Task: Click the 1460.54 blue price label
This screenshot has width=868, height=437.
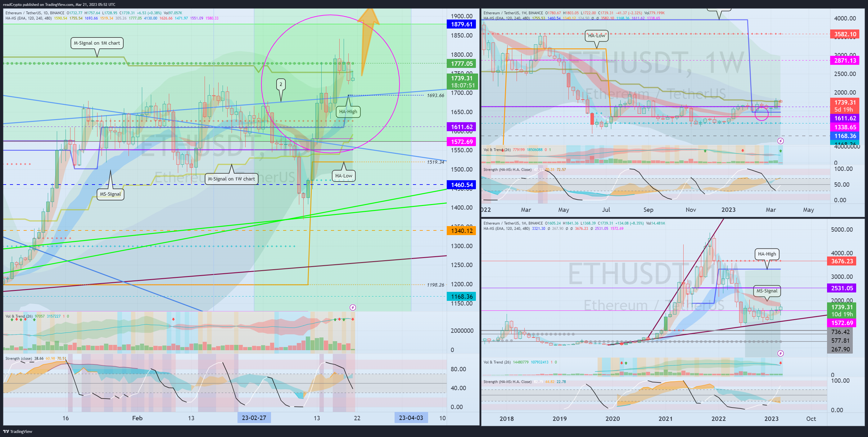Action: (x=461, y=185)
